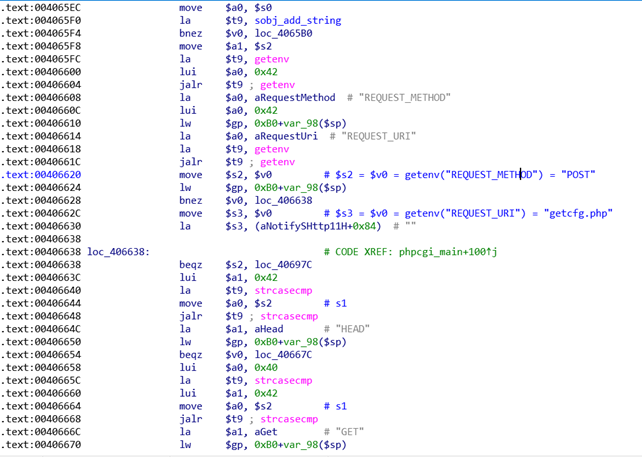Image resolution: width=642 pixels, height=457 pixels.
Task: Click address .text:004065EC
Action: (x=41, y=8)
